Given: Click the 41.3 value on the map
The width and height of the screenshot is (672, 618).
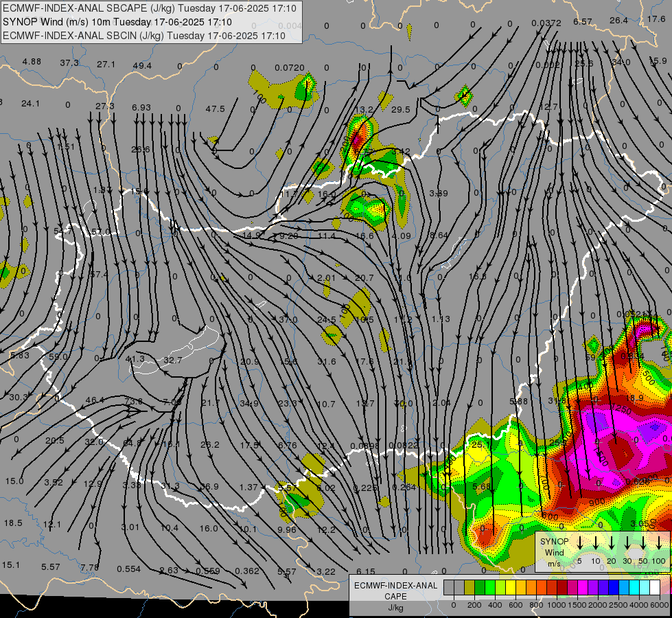Looking at the screenshot, I should (135, 358).
